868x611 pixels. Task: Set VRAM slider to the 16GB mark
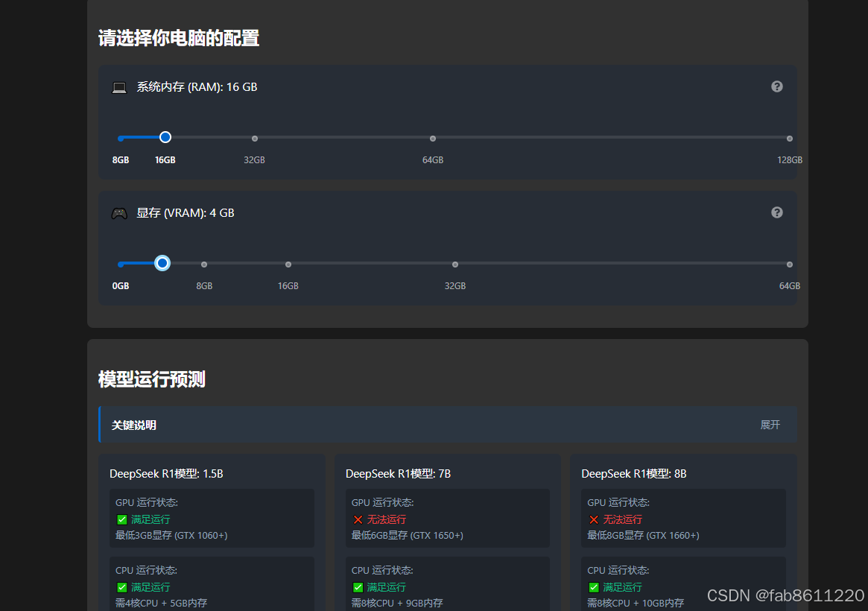point(288,265)
